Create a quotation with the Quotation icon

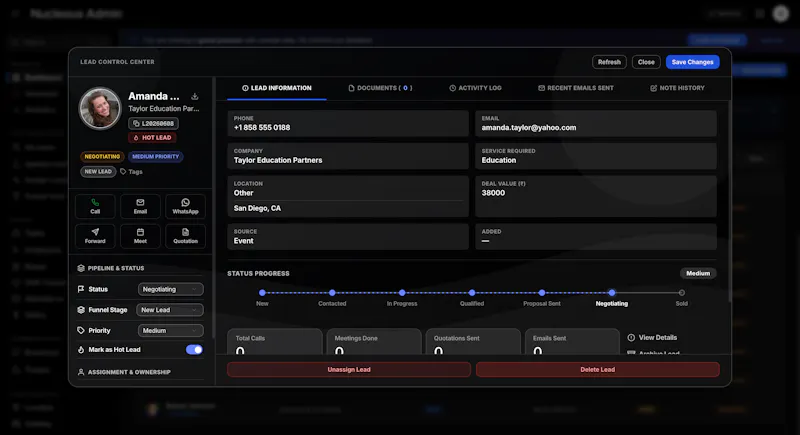pos(185,232)
